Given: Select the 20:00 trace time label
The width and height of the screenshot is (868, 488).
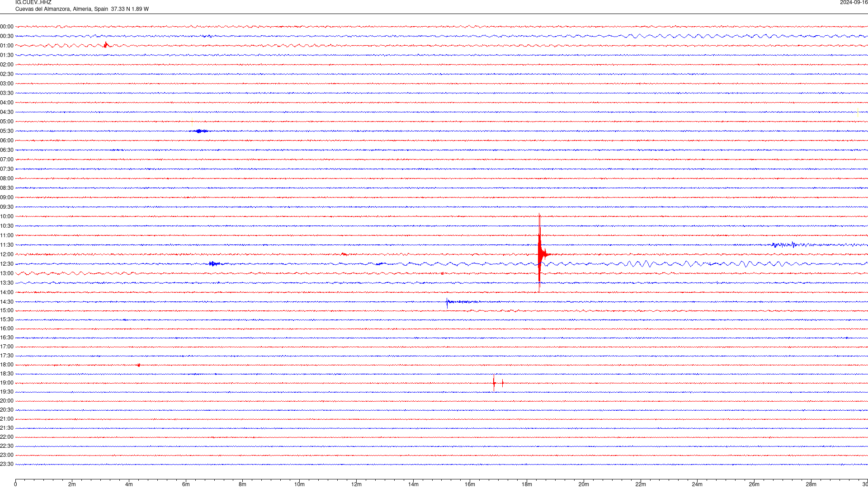Looking at the screenshot, I should 7,401.
